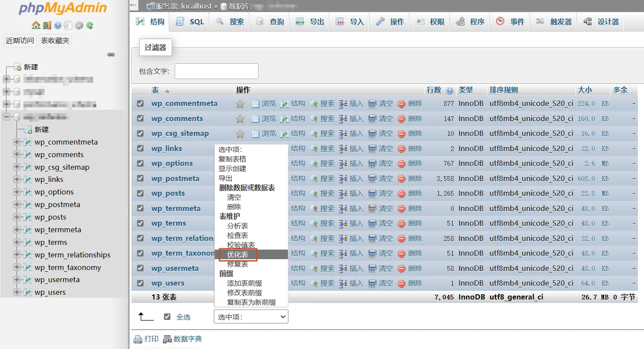
Task: Uncheck the wp_comments row checkbox
Action: tap(140, 119)
